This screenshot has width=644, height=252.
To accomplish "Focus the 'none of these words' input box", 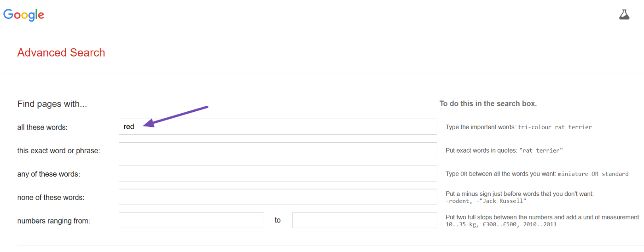I will [x=278, y=197].
